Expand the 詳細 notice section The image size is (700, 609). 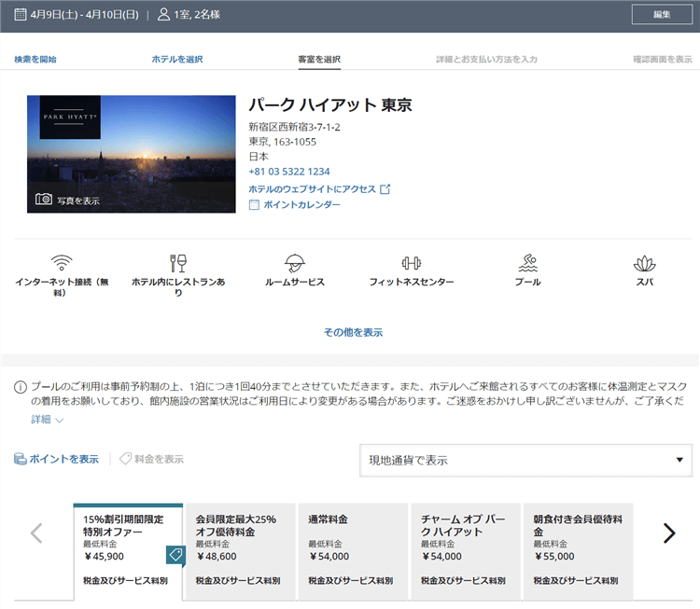[47, 420]
